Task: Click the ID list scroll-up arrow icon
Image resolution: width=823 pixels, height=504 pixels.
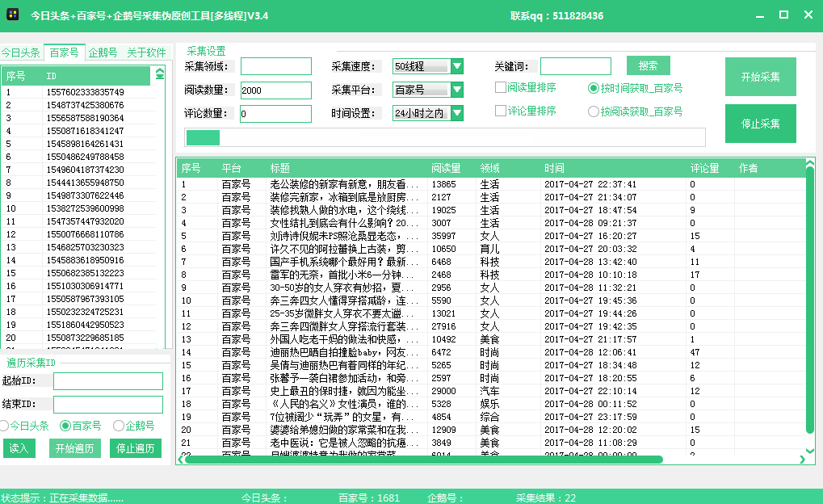Action: coord(160,74)
